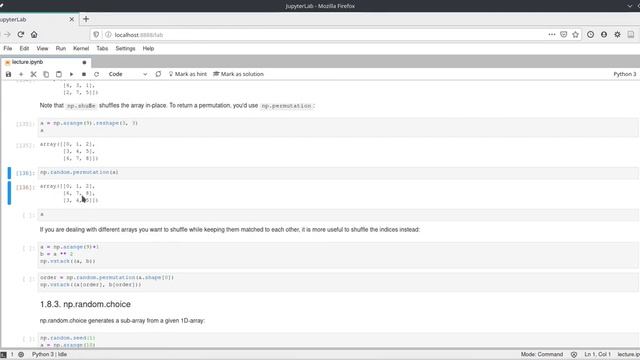Restart the kernel with circular arrow icon
640x360 pixels.
[x=96, y=74]
